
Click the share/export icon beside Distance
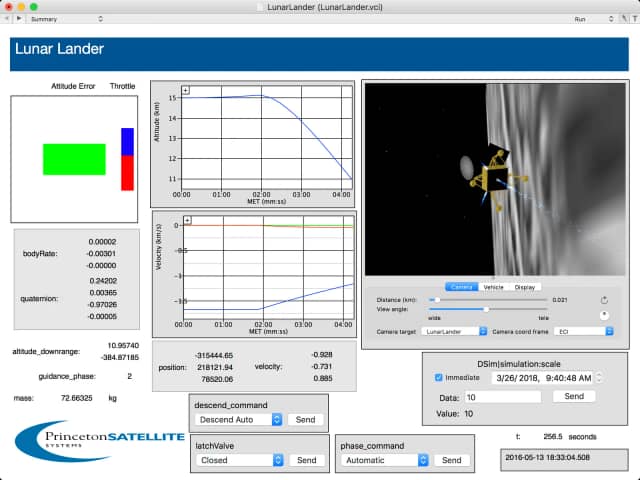(x=604, y=300)
